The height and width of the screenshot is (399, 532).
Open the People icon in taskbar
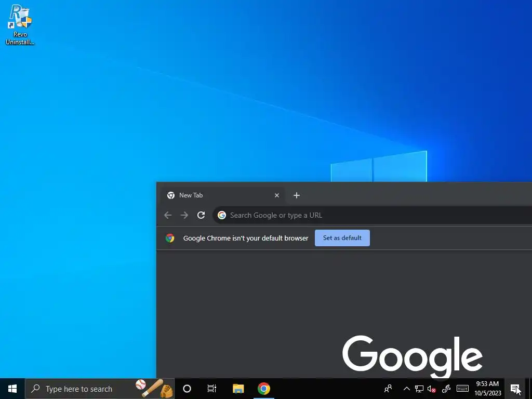[388, 389]
